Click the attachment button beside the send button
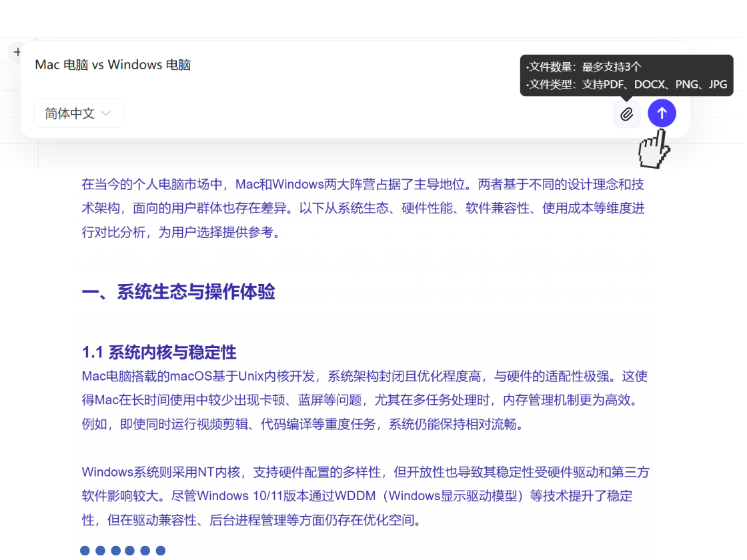Image resolution: width=747 pixels, height=560 pixels. (626, 113)
